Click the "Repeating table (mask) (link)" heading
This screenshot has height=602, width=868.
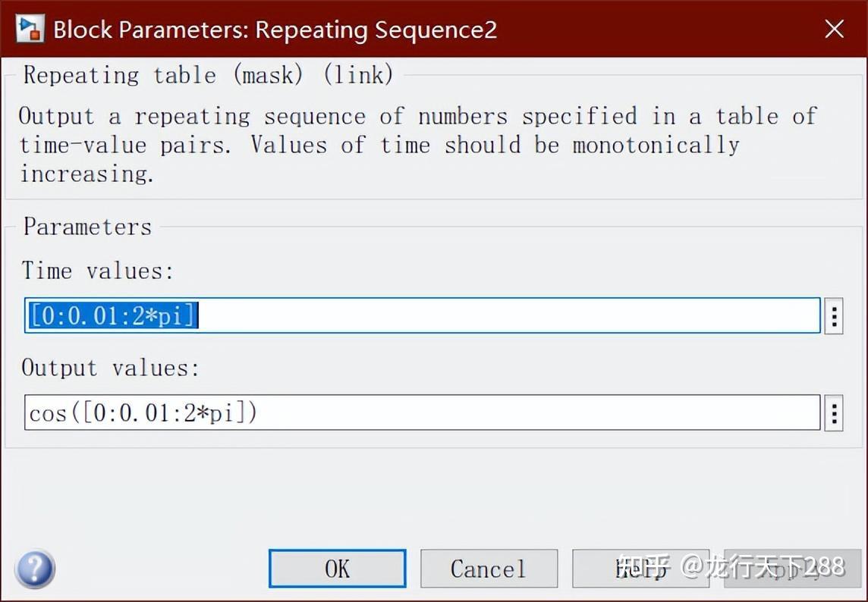click(209, 75)
